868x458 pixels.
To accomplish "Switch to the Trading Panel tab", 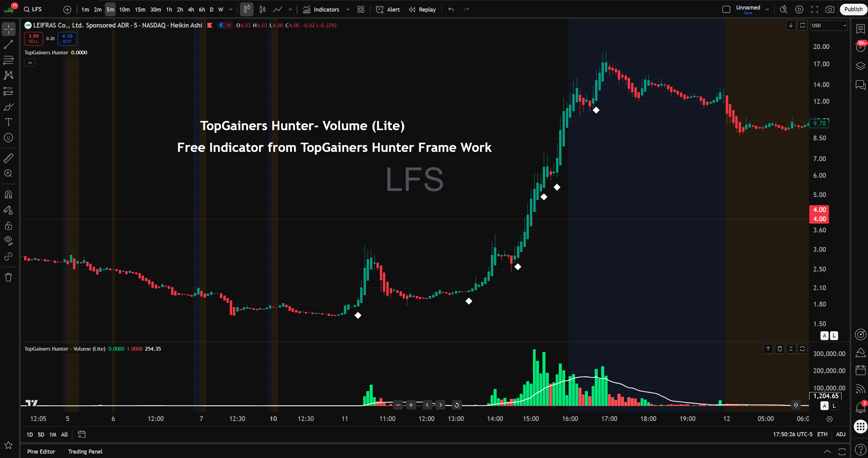I will (85, 452).
